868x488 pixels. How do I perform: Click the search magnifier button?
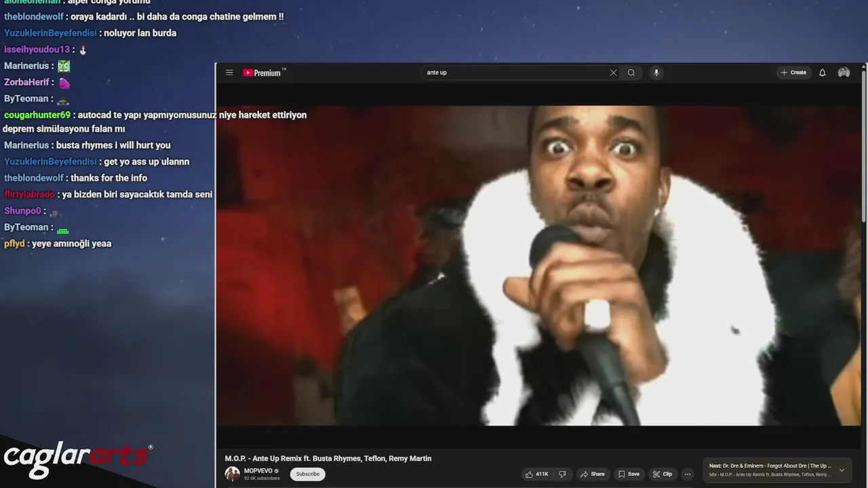coord(631,73)
